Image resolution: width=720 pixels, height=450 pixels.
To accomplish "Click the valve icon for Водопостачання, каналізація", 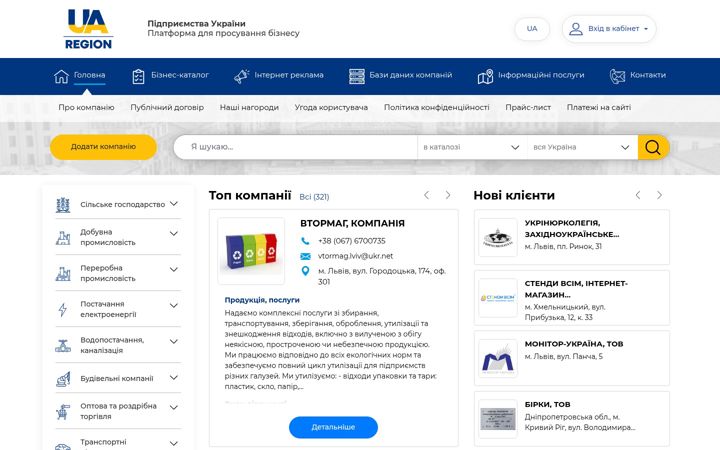I will click(x=63, y=345).
